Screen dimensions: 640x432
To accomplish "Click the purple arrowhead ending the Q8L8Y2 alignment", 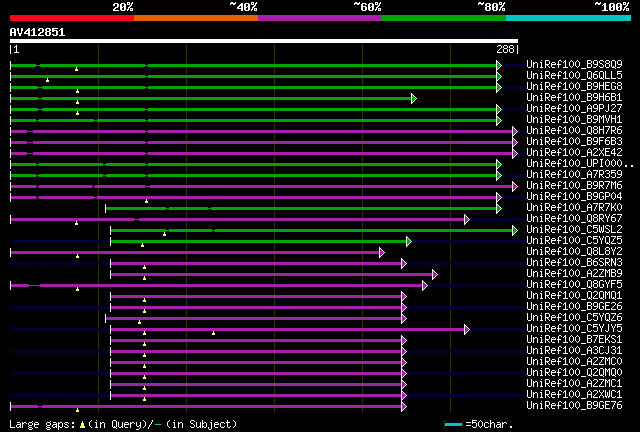I will [x=382, y=253].
